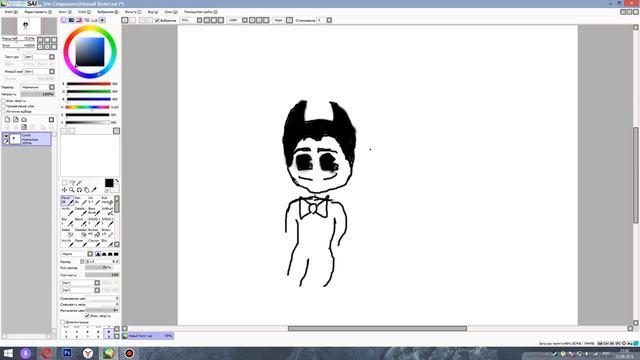
Task: Open the Filter menu
Action: tap(132, 12)
